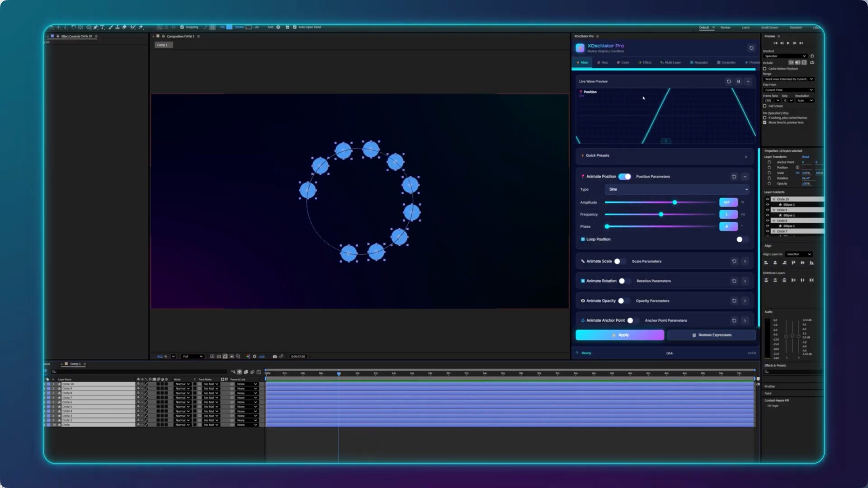The image size is (868, 488).
Task: Click the blue Fill color swatch
Action: (229, 27)
